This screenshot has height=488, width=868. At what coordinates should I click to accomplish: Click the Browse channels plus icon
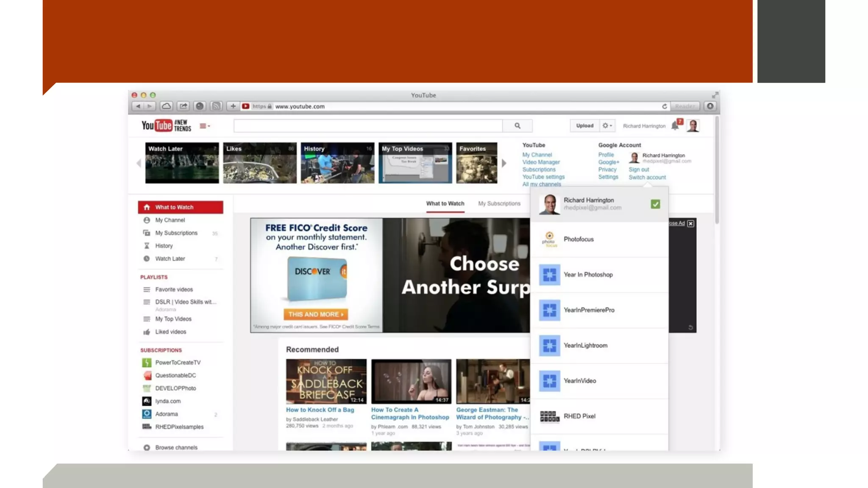(x=147, y=447)
